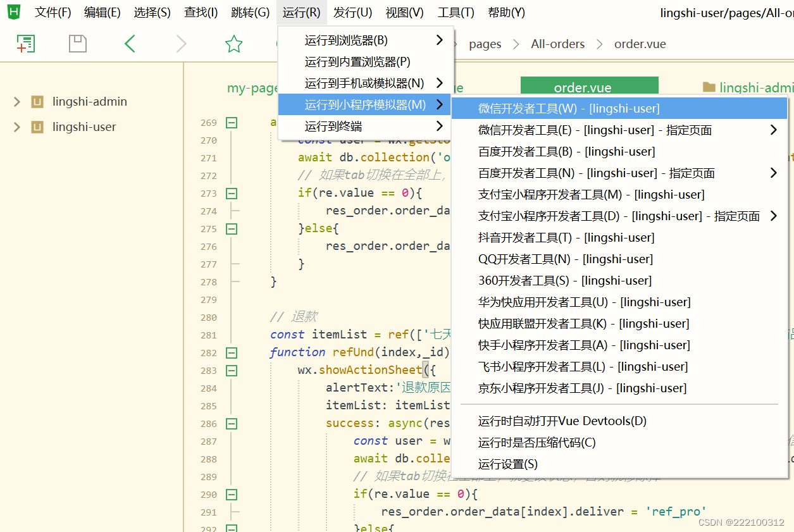The image size is (794, 532).
Task: Choose 运行到手机或模拟器(N)
Action: (x=366, y=84)
